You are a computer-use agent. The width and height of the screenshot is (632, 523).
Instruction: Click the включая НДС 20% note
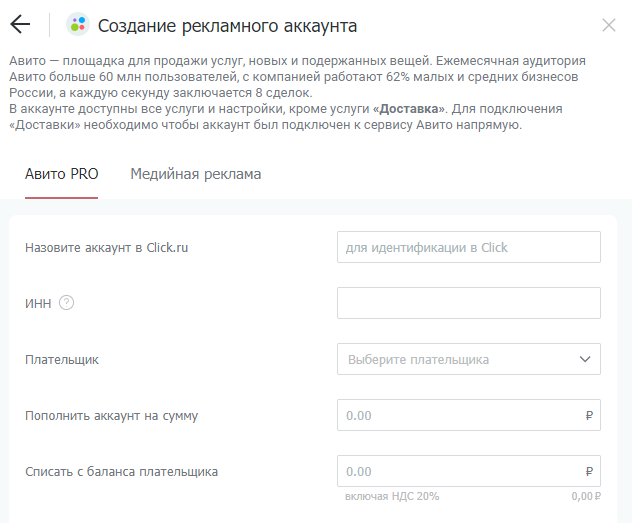(x=392, y=496)
